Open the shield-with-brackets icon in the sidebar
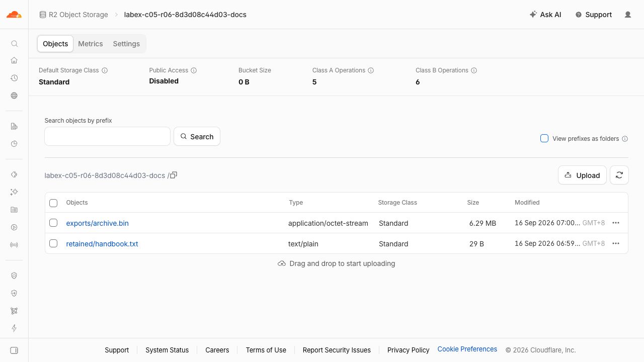Viewport: 644px width, 362px height. (x=14, y=276)
